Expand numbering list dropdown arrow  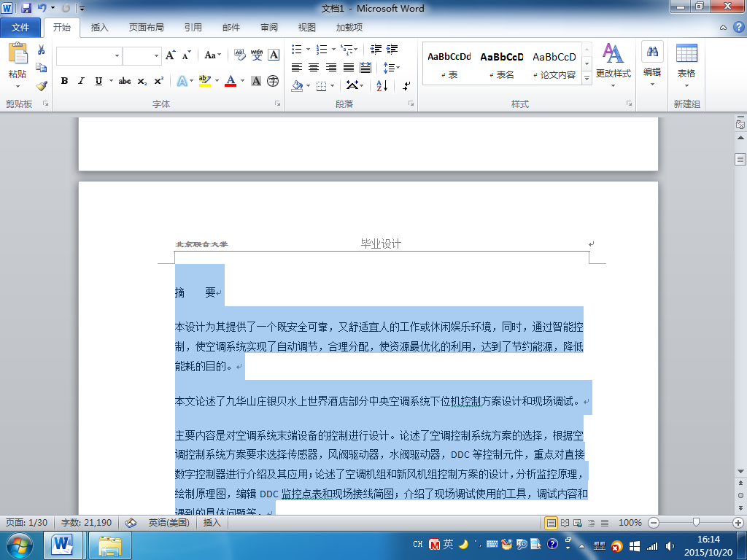(333, 49)
